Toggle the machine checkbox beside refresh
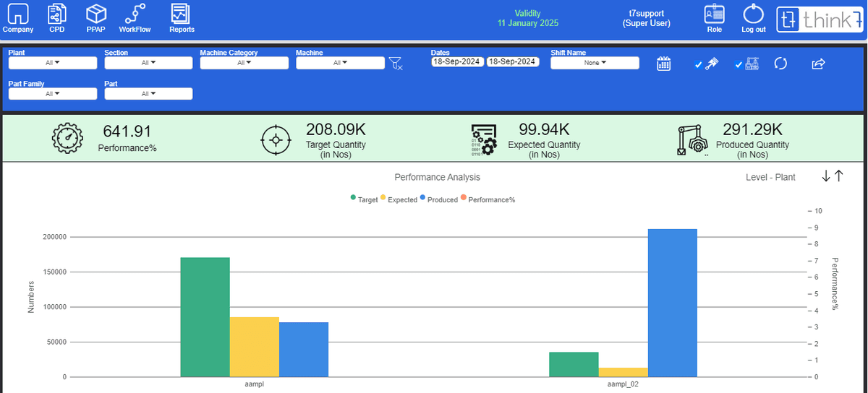 739,65
